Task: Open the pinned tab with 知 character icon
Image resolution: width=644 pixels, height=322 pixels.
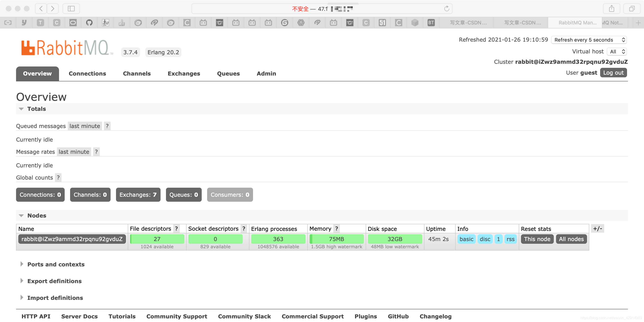Action: point(106,23)
